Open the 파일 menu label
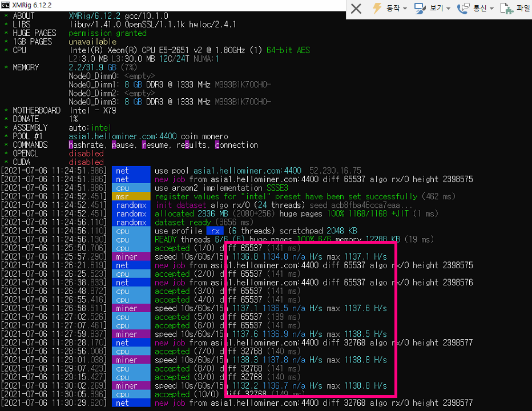This screenshot has width=532, height=411. pos(523,8)
